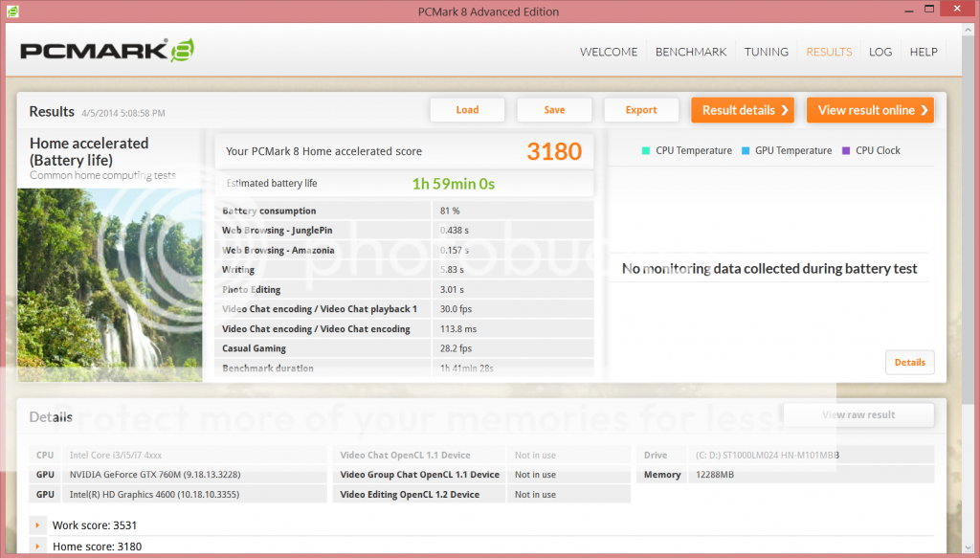Go to the LOG tab

880,52
